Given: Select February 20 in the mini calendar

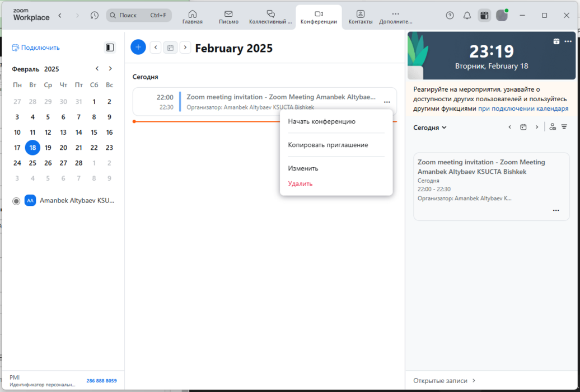Looking at the screenshot, I should click(x=63, y=148).
